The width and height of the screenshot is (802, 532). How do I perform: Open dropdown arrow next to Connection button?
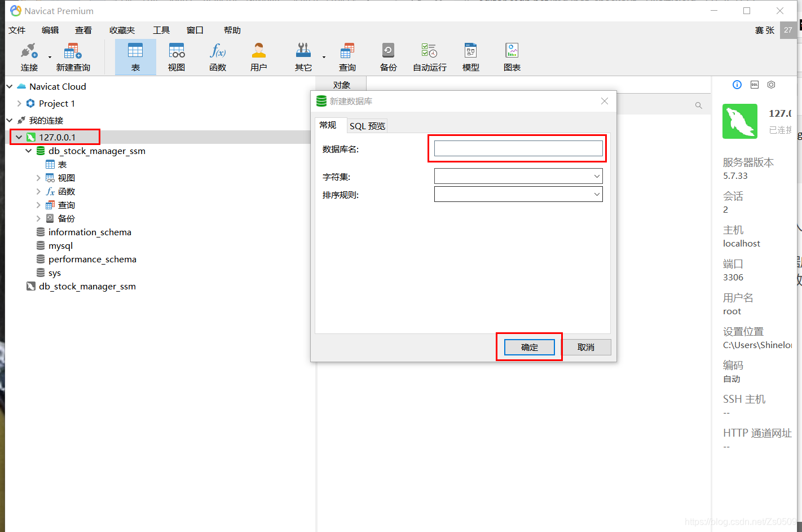click(50, 57)
